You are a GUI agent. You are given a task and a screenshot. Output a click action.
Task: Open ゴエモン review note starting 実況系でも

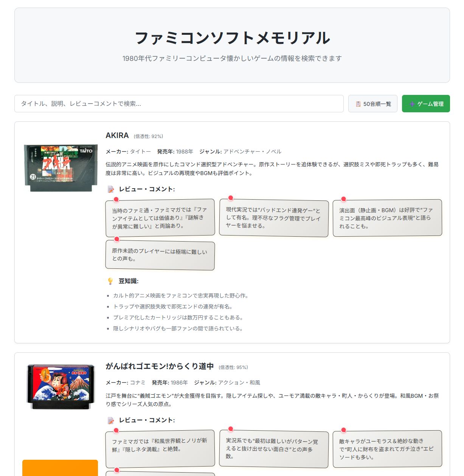click(x=274, y=449)
